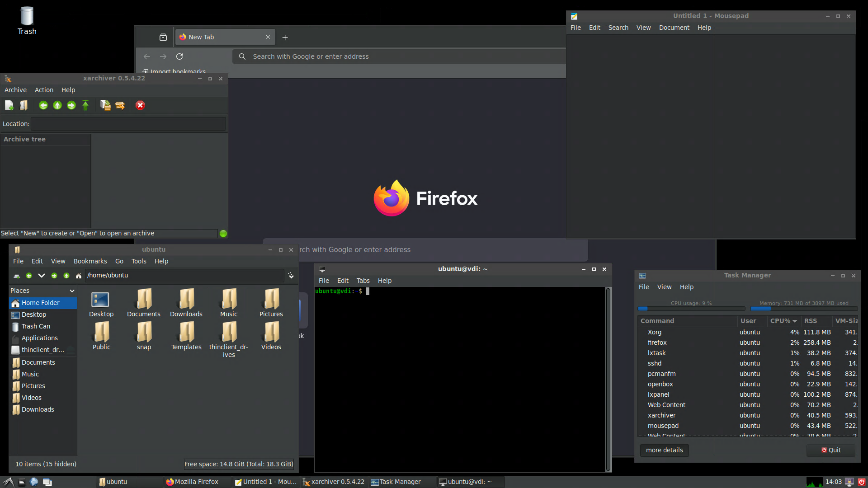
Task: Click the CPU usage progress bar in Task Manager
Action: (x=691, y=309)
